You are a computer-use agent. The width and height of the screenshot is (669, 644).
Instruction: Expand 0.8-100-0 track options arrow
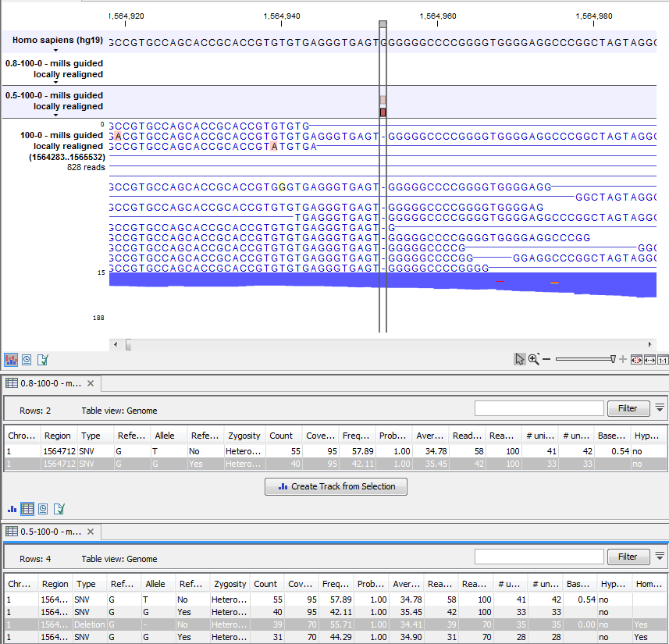pyautogui.click(x=55, y=83)
